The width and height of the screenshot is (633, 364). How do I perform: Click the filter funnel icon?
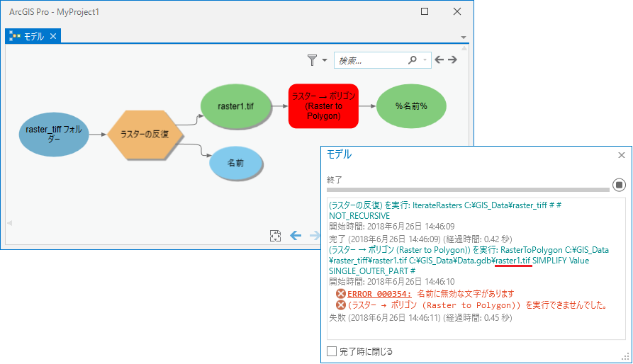pos(312,60)
